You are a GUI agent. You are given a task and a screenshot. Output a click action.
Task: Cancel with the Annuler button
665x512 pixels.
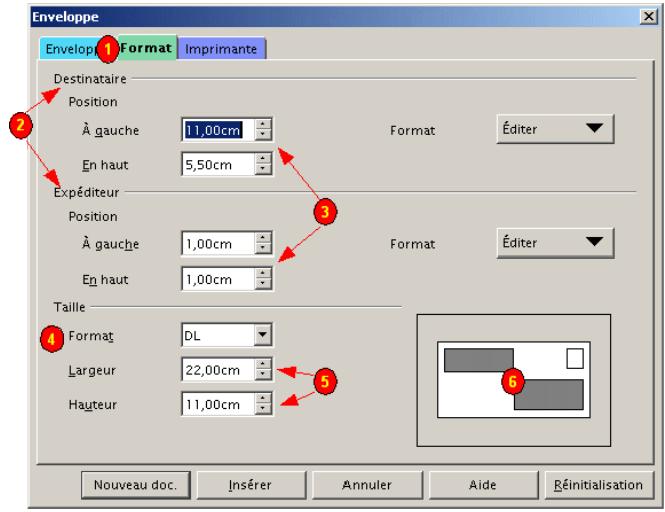tap(367, 485)
